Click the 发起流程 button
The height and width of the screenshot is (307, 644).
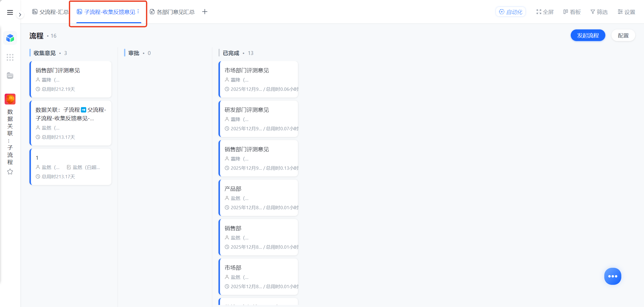pos(588,35)
